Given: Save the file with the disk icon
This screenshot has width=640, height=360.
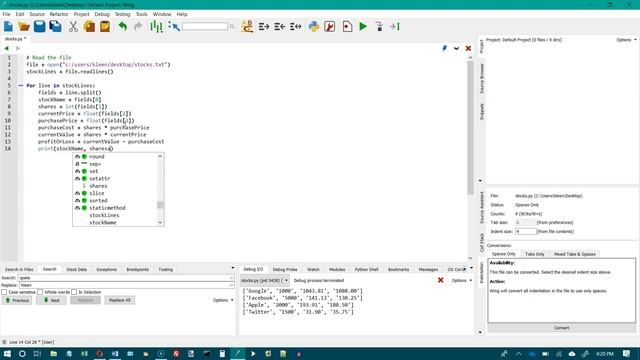Looking at the screenshot, I should [x=39, y=27].
